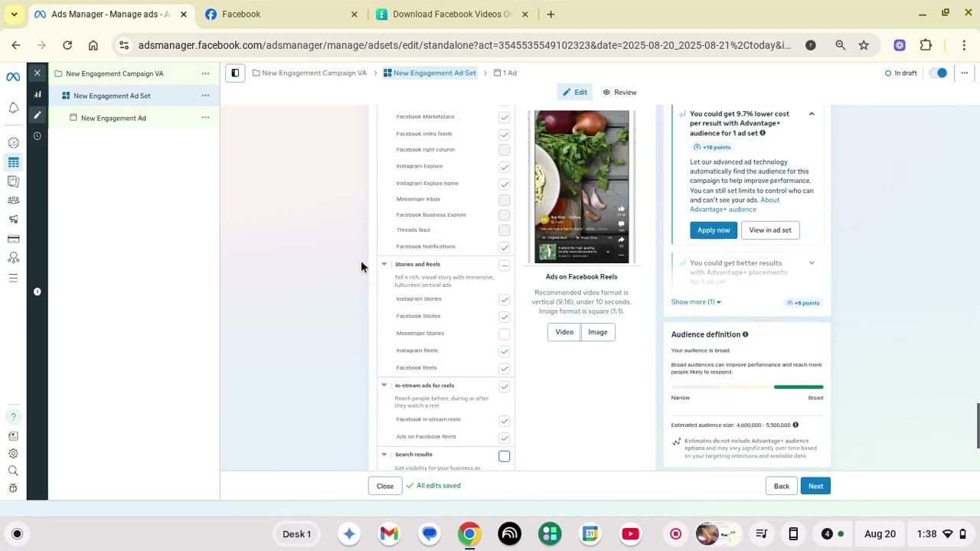Screen dimensions: 980x551
Task: Expand the Advantage+ placements recommendation
Action: pos(812,263)
